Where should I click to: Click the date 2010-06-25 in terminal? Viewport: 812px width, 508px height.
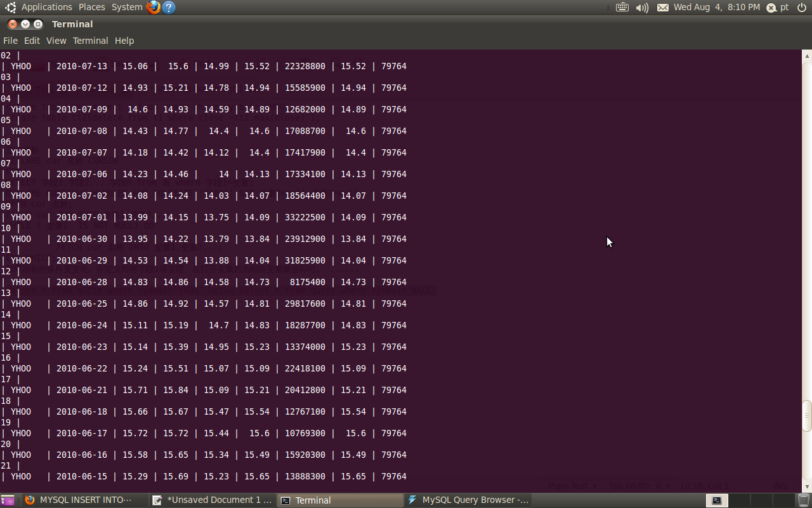coord(82,304)
